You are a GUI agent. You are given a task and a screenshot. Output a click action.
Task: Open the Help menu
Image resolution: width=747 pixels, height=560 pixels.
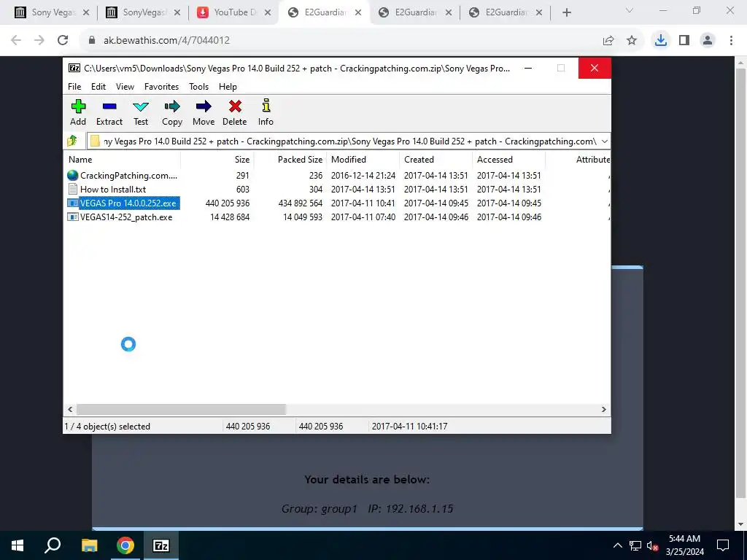228,87
